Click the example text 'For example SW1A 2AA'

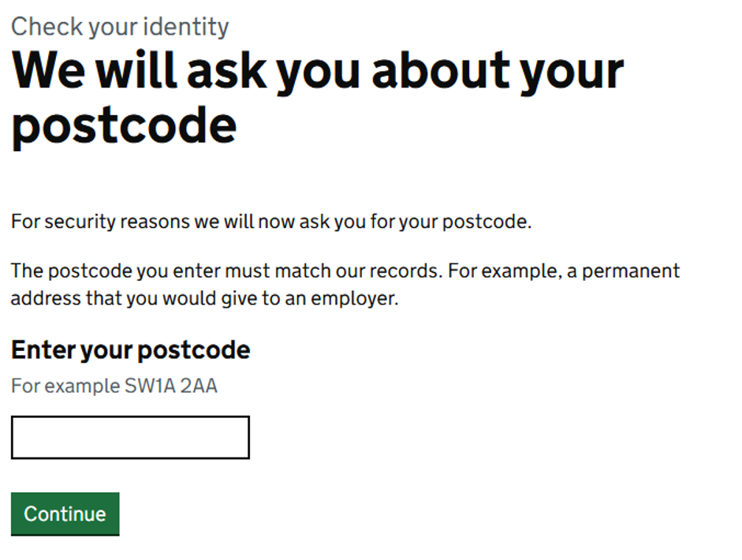[x=116, y=386]
